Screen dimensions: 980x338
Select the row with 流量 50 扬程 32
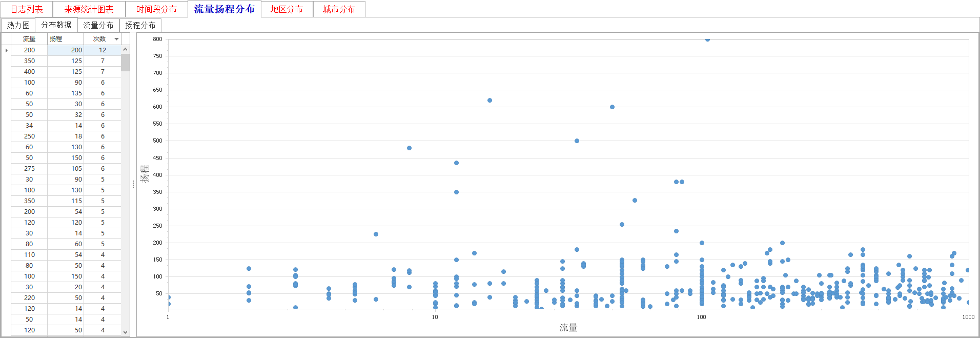coord(66,115)
